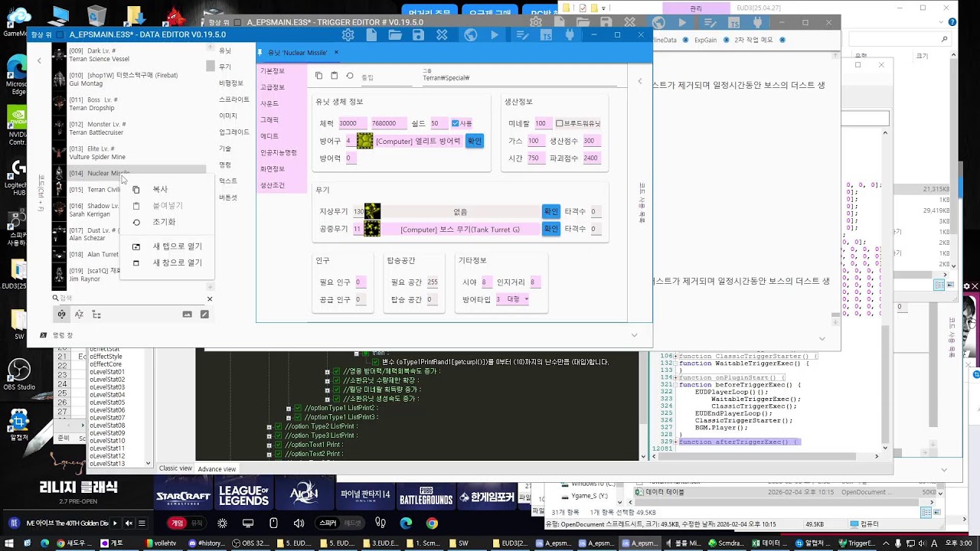The height and width of the screenshot is (551, 980).
Task: Click 확인 button for 공중무기
Action: (x=551, y=229)
